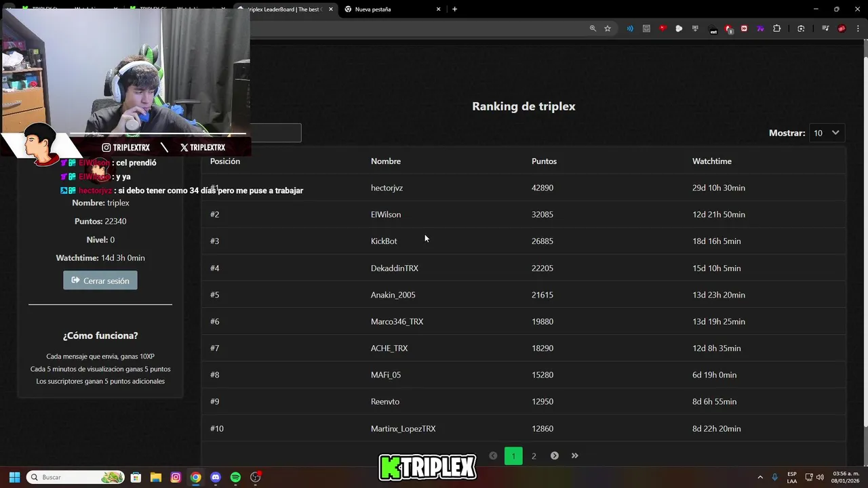Open Discord from the taskbar
The width and height of the screenshot is (868, 488).
pyautogui.click(x=216, y=477)
